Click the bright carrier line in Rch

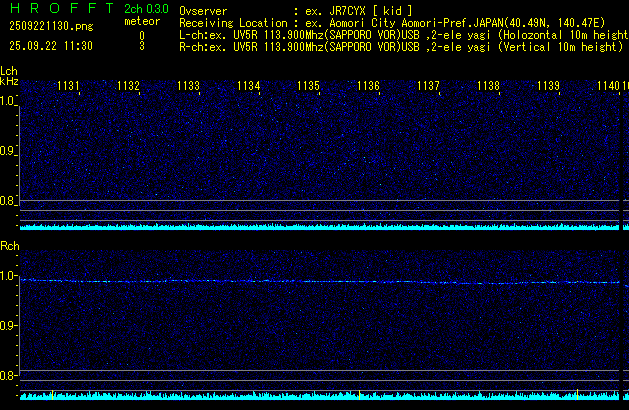[x=300, y=281]
